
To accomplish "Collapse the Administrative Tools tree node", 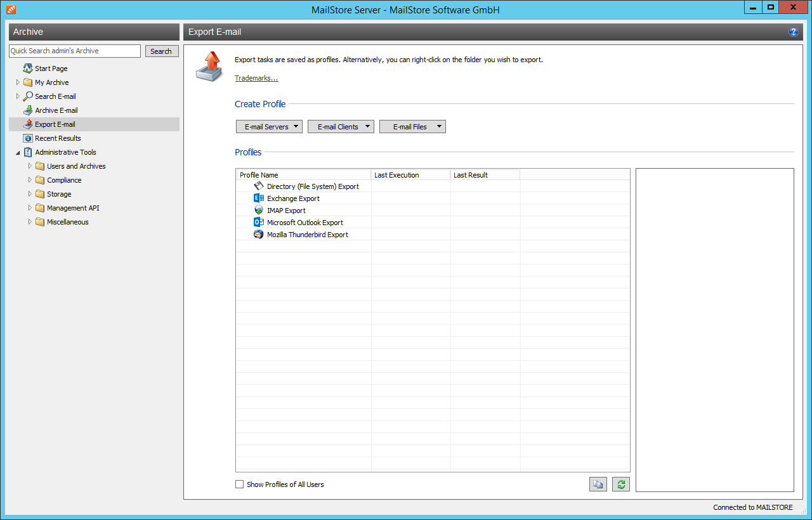I will (x=18, y=153).
